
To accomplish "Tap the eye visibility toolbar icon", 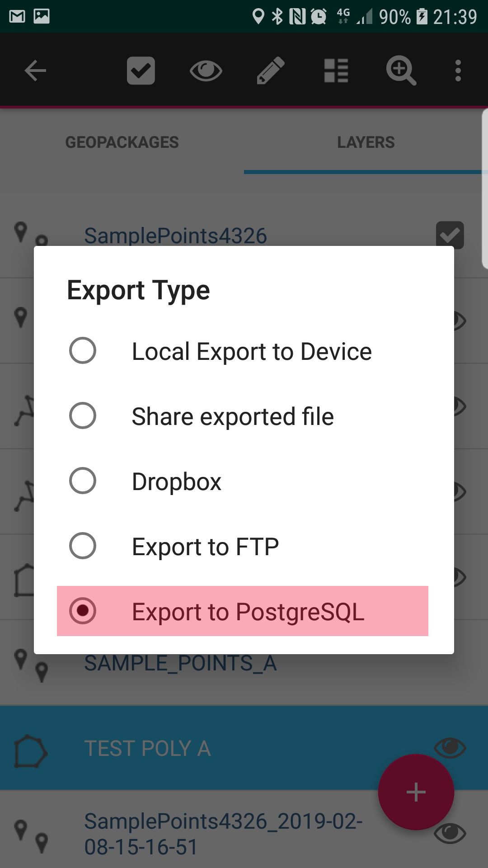I will (x=206, y=71).
